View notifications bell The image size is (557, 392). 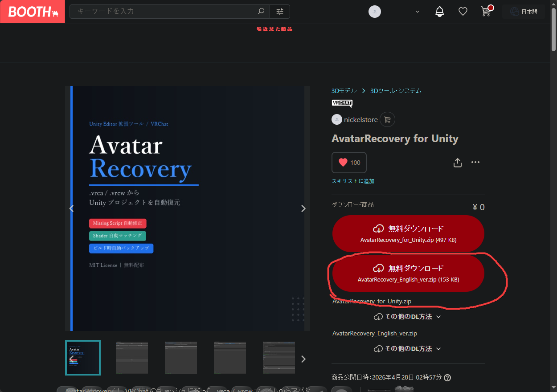[x=439, y=12]
